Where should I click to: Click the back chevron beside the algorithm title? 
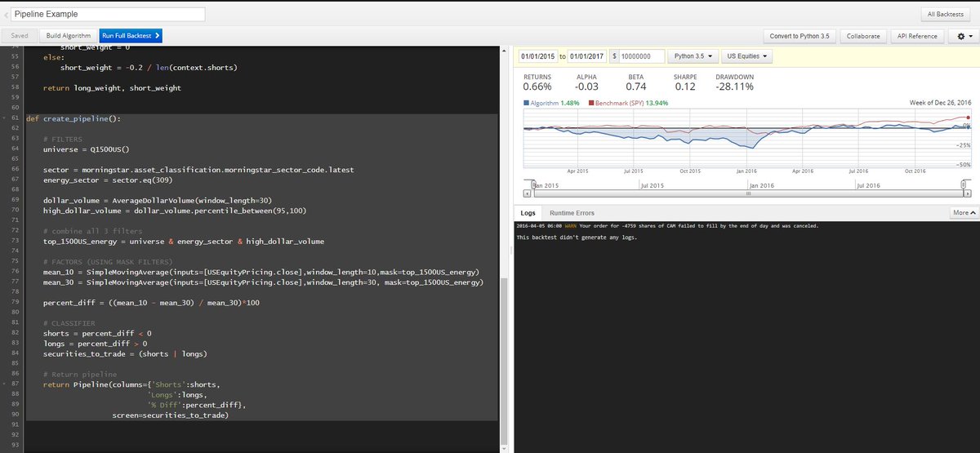[x=7, y=14]
